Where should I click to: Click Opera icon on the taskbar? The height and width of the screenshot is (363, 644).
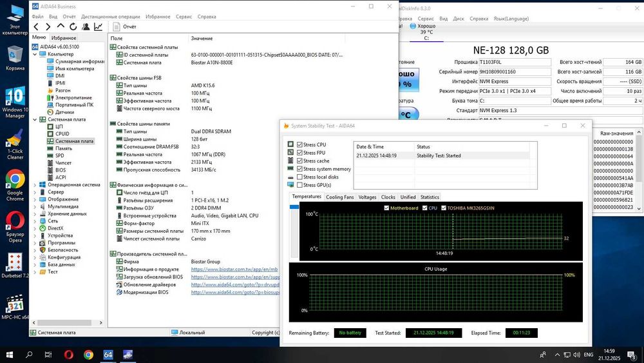[x=69, y=355]
